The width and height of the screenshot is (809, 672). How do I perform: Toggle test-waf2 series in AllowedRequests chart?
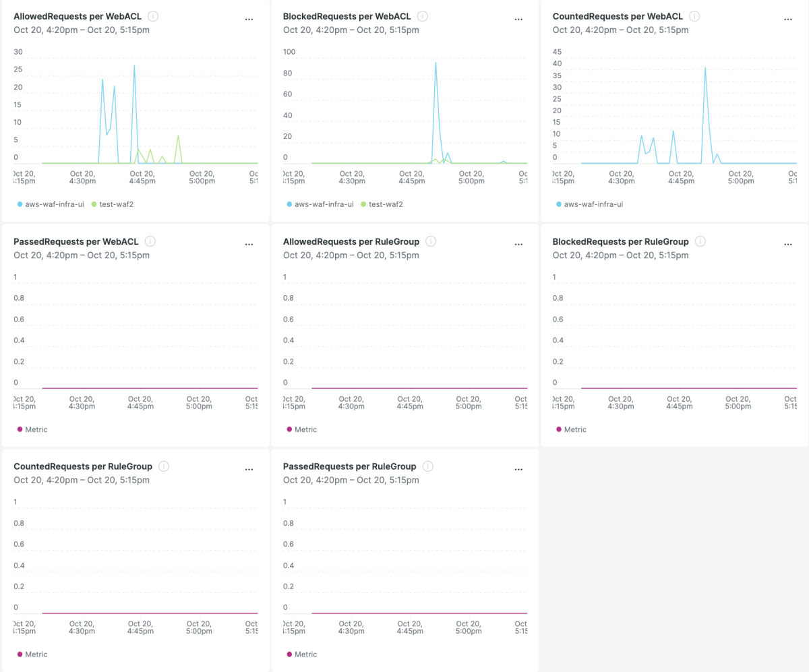[116, 204]
